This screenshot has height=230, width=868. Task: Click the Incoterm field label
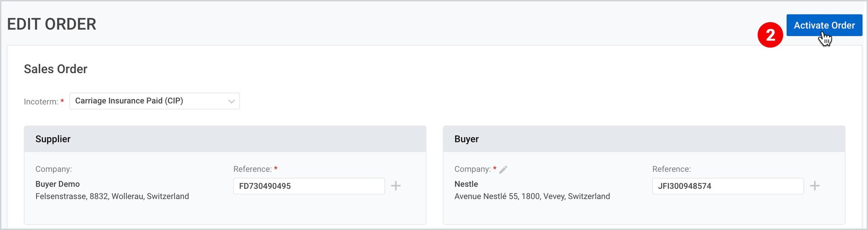click(41, 102)
